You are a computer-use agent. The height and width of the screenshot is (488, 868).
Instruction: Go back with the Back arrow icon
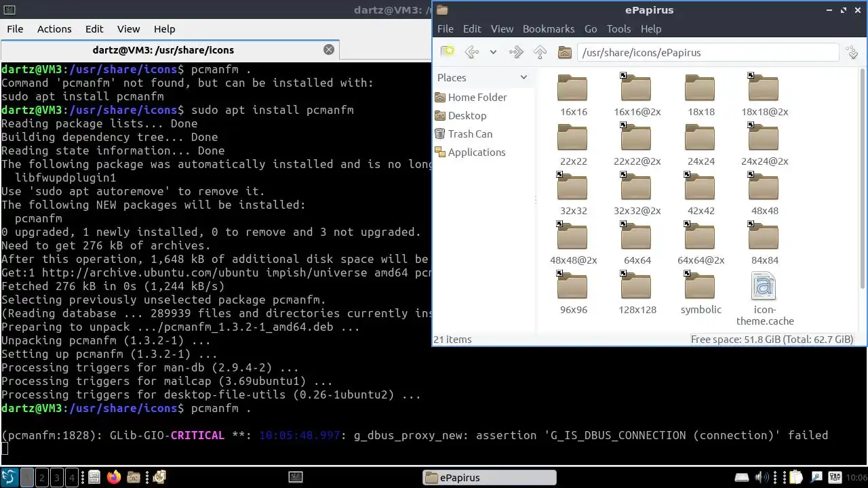(x=472, y=52)
